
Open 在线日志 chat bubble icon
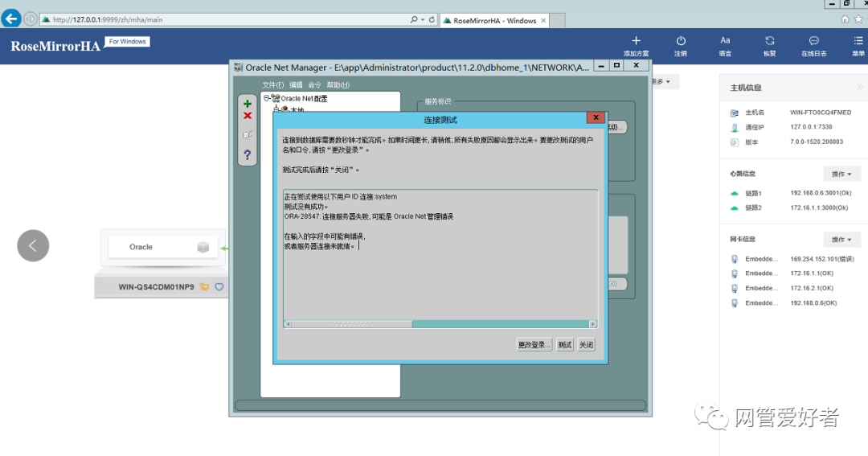click(813, 40)
